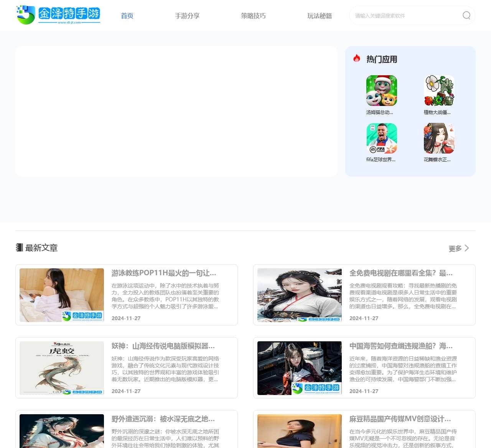Click the summary text starting 在当今多元化的娱乐世界
Screen dimensions: 491x448
(403, 438)
